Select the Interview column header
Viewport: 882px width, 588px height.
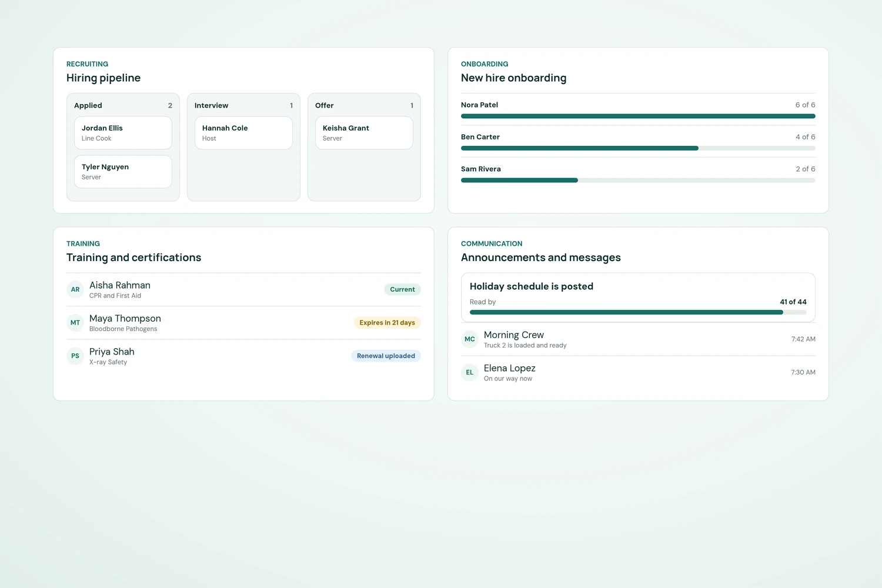coord(212,105)
